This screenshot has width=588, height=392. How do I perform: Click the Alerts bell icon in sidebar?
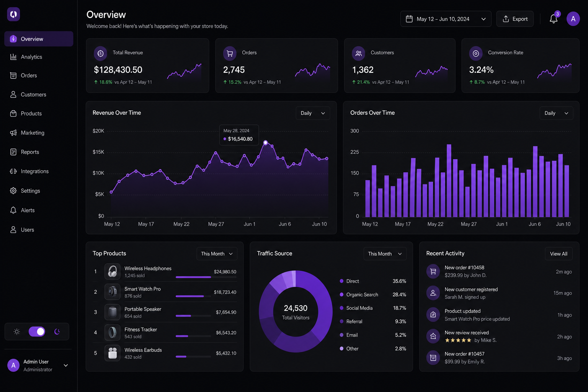coord(13,210)
